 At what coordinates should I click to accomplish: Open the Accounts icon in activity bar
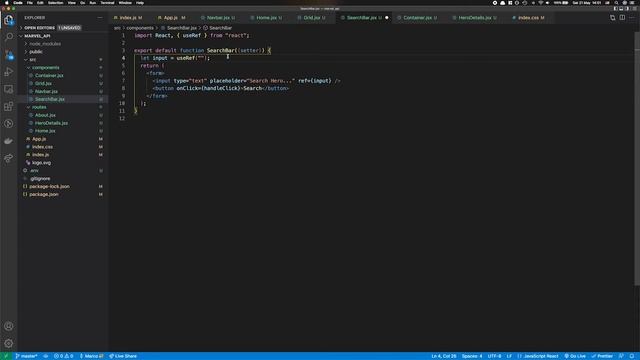point(9,326)
